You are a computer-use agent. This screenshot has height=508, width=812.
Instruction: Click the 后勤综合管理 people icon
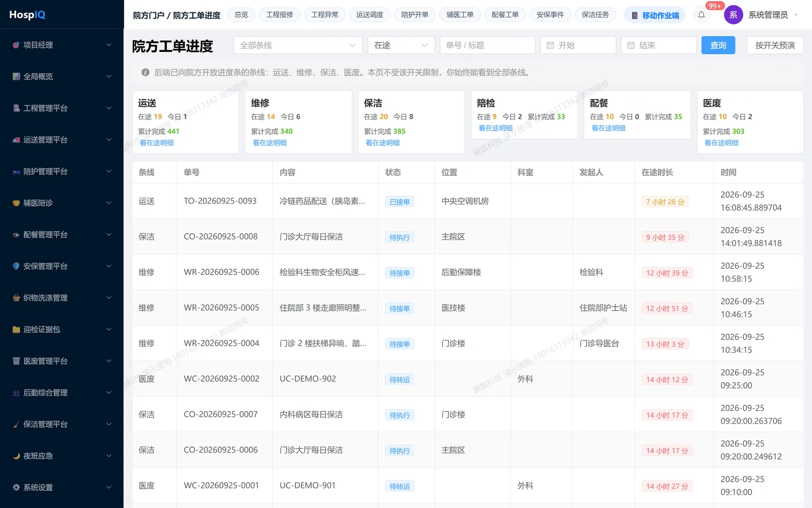[x=16, y=392]
